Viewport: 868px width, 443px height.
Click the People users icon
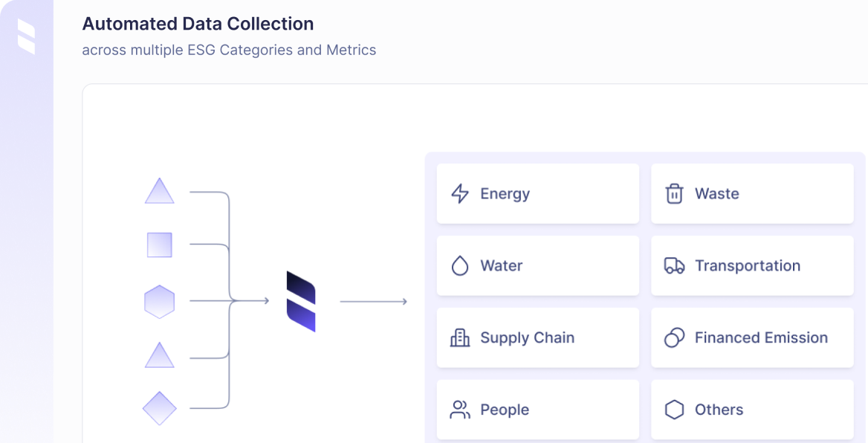pyautogui.click(x=460, y=410)
